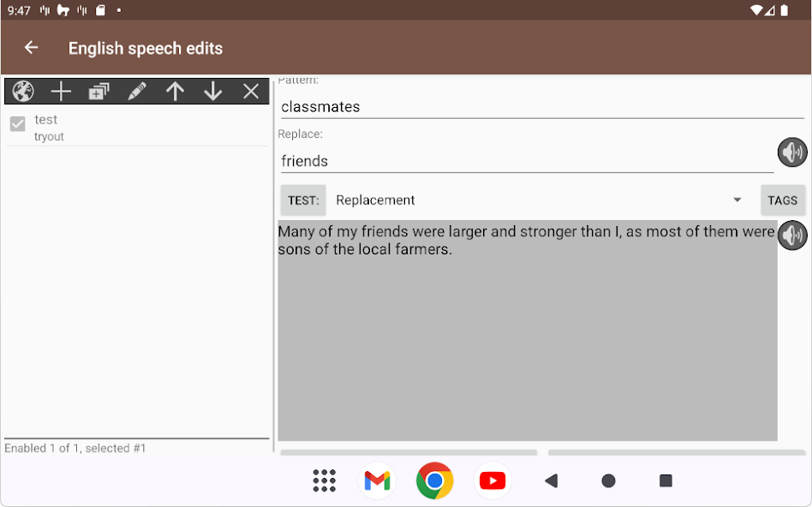The image size is (812, 507).
Task: Delete selected entry with the X icon
Action: [251, 92]
